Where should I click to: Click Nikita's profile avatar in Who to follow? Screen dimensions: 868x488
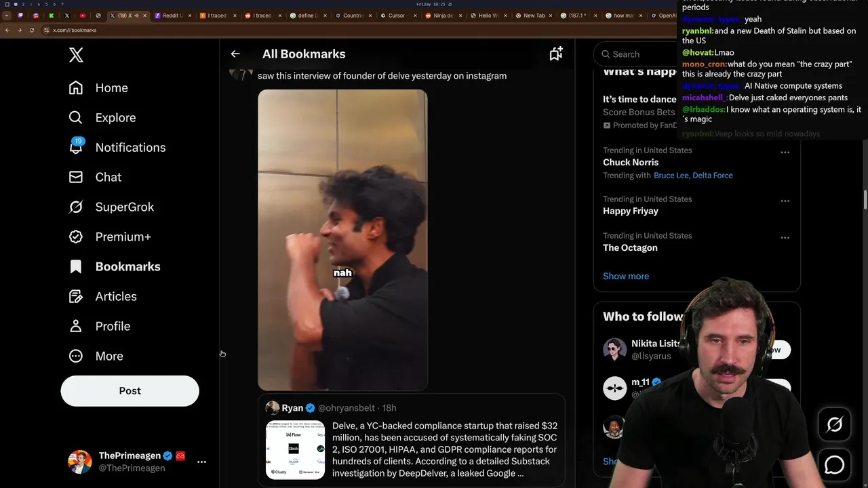pyautogui.click(x=615, y=349)
